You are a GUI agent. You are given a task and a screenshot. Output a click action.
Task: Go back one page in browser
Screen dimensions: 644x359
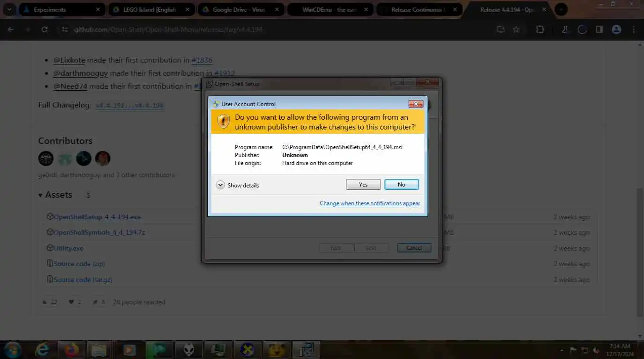point(11,29)
